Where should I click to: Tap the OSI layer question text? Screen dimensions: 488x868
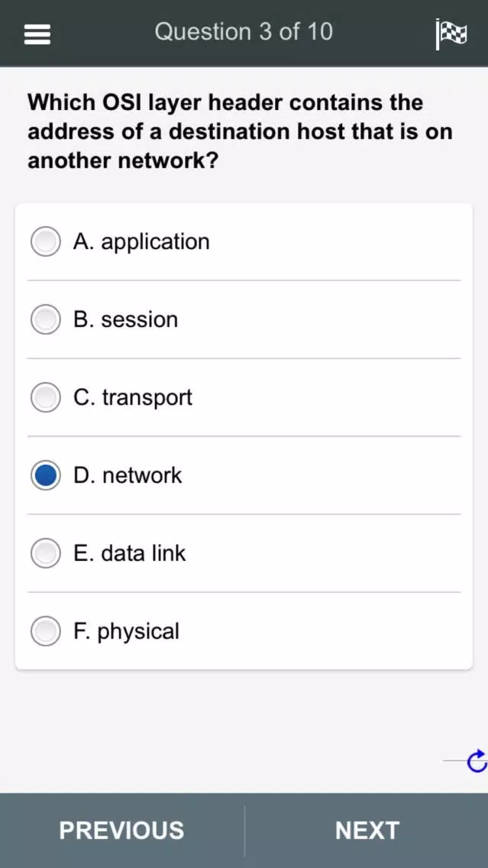click(x=240, y=131)
